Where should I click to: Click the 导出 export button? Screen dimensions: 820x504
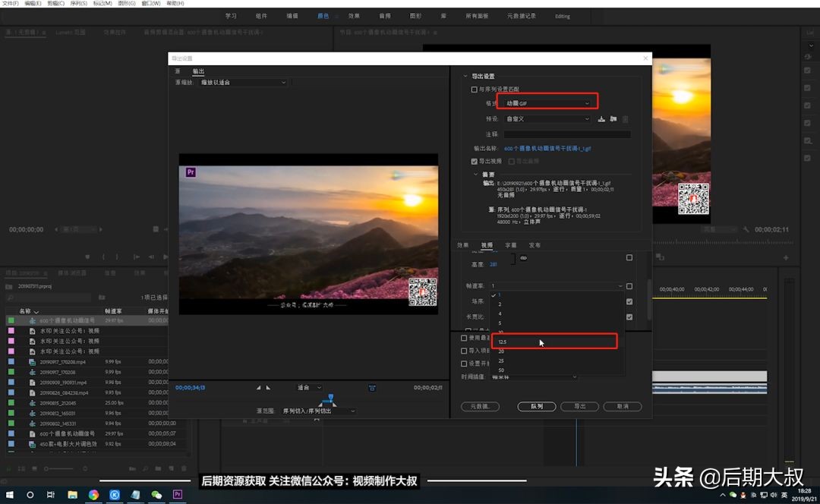pyautogui.click(x=580, y=407)
